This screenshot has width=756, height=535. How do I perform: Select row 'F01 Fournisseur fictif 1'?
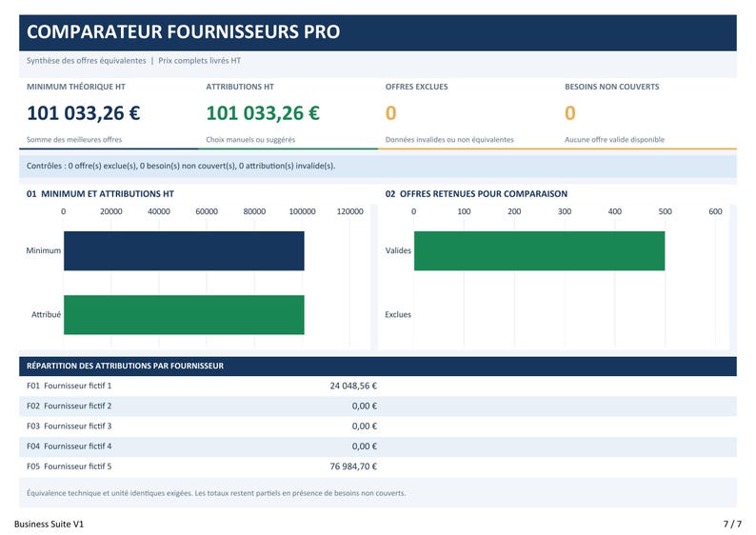[378, 386]
